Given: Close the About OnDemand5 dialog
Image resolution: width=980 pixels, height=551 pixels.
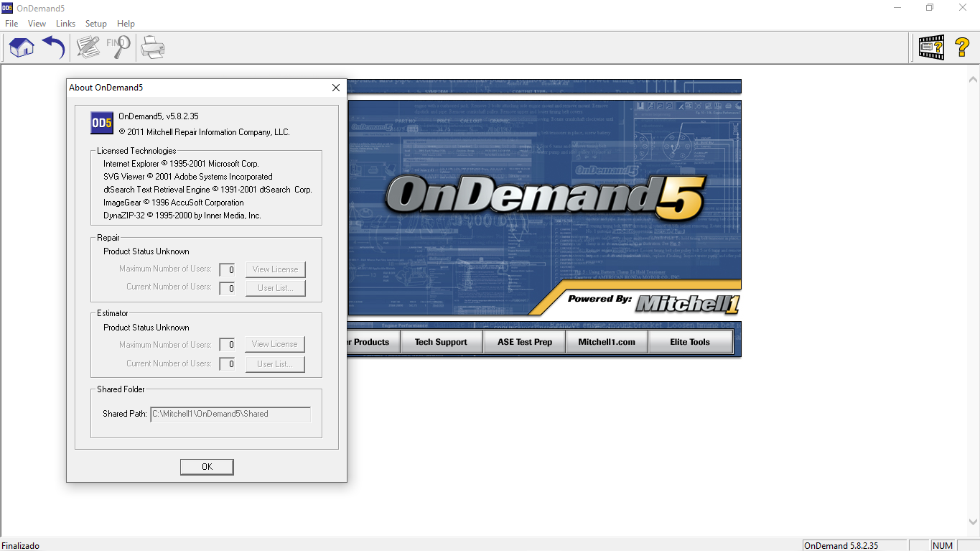Looking at the screenshot, I should [335, 88].
